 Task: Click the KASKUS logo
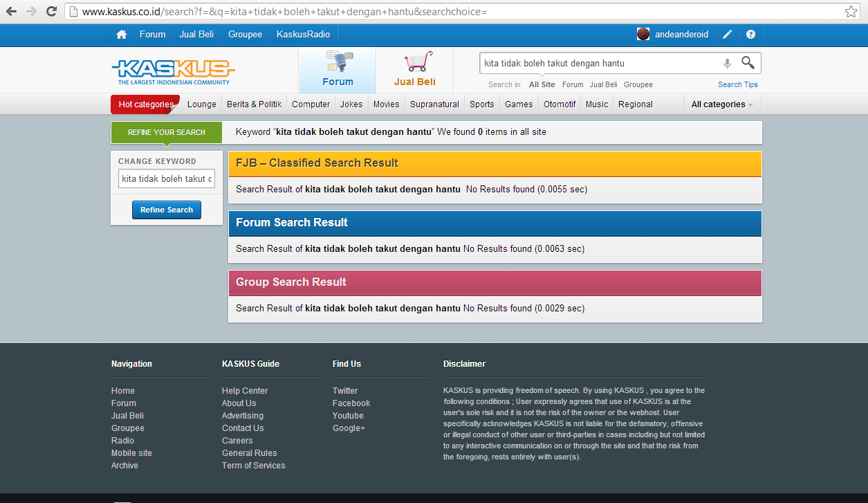(173, 72)
